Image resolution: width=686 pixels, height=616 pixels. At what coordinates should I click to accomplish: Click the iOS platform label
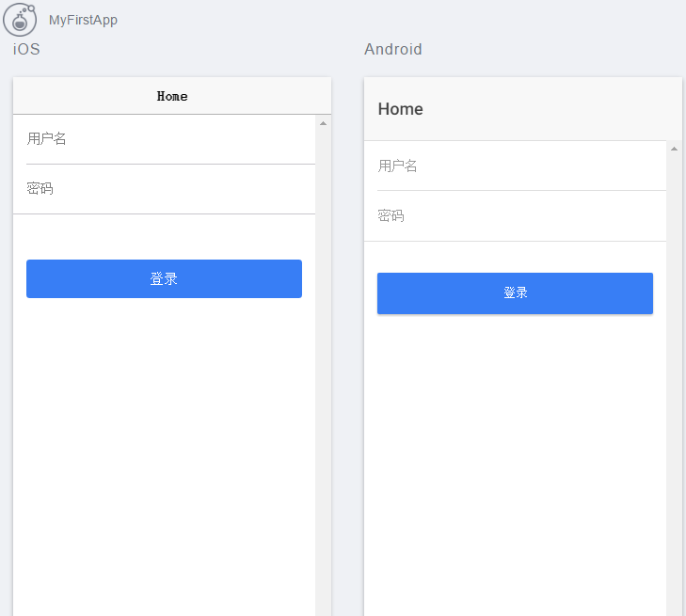point(26,50)
